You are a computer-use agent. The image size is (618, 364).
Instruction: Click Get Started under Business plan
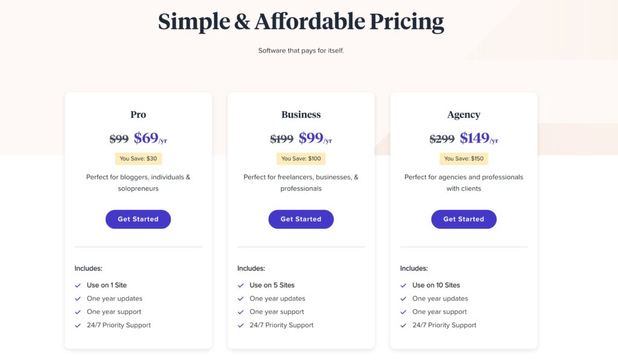tap(301, 219)
